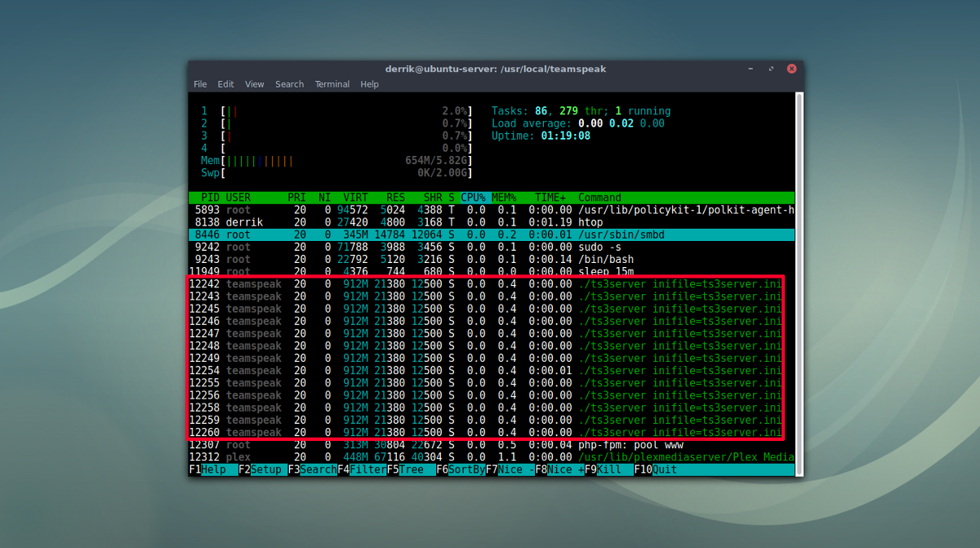This screenshot has height=548, width=980.
Task: Click F2 Setup in htop footer
Action: point(263,470)
